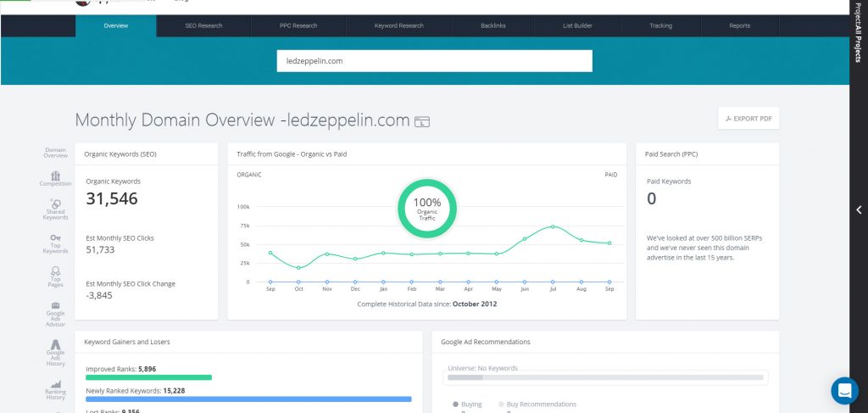
Task: Click the Newly Ranked Keywords blue bar
Action: pos(248,399)
